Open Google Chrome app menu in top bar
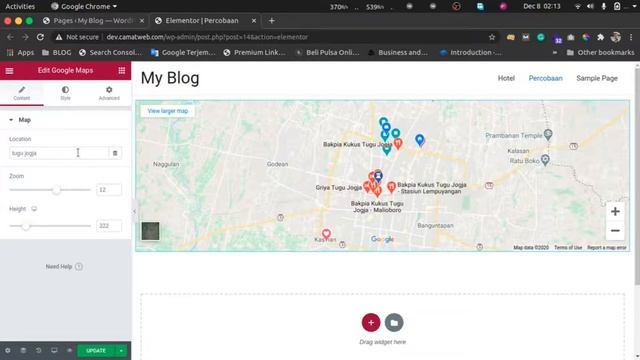640x360 pixels. 84,6
